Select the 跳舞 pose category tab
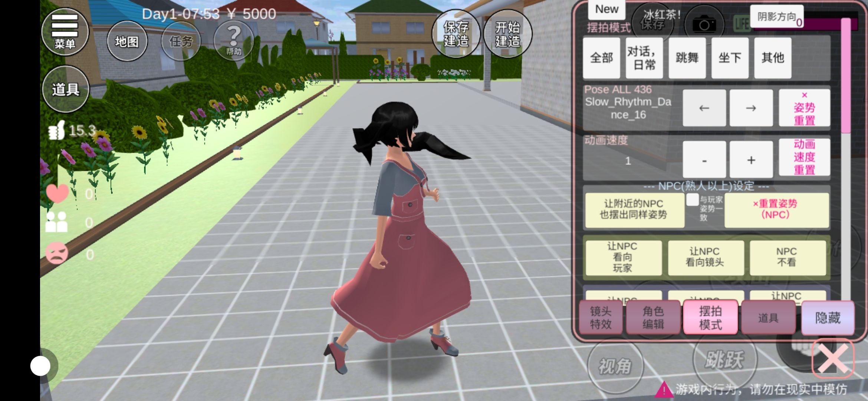Image resolution: width=868 pixels, height=401 pixels. pyautogui.click(x=687, y=58)
